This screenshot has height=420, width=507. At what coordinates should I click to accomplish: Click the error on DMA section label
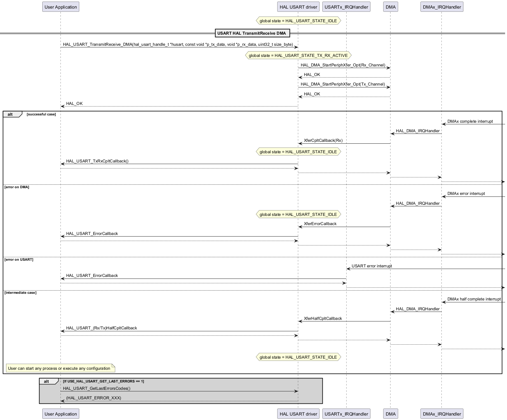(x=17, y=187)
